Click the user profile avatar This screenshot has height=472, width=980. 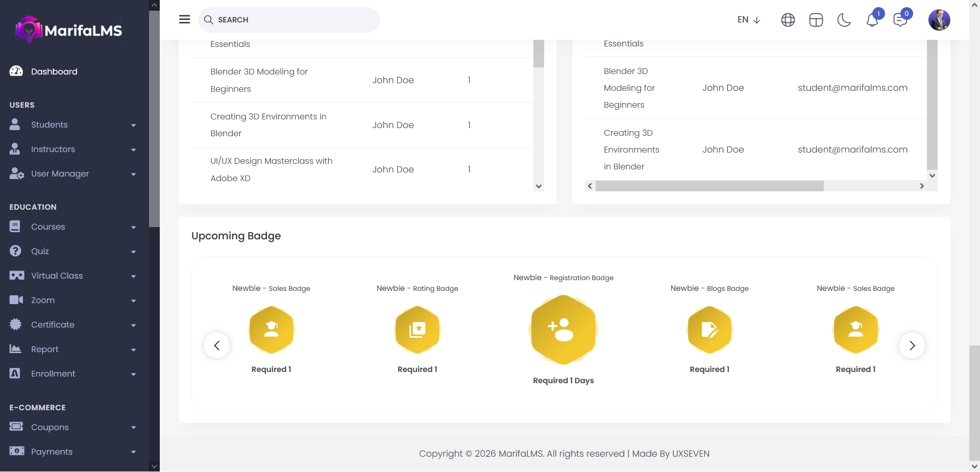coord(939,20)
